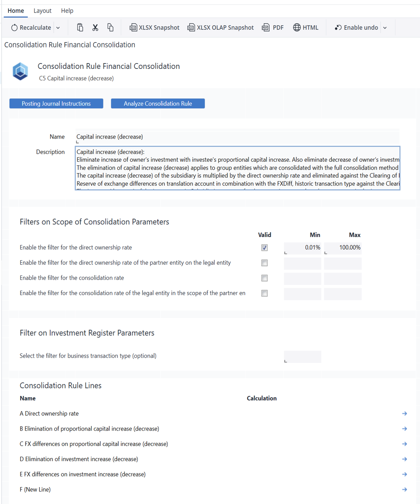Screen dimensions: 420x504
Task: Uncheck the direct ownership rate filter
Action: pyautogui.click(x=265, y=248)
